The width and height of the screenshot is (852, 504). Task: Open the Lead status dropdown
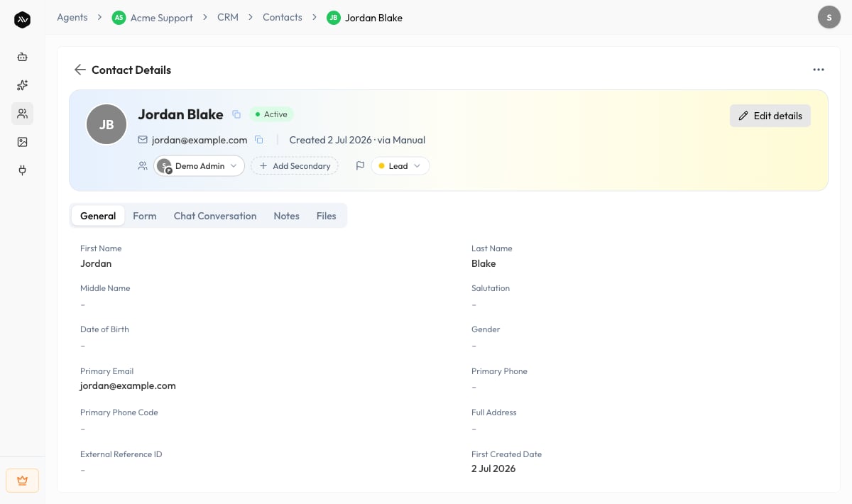click(400, 165)
